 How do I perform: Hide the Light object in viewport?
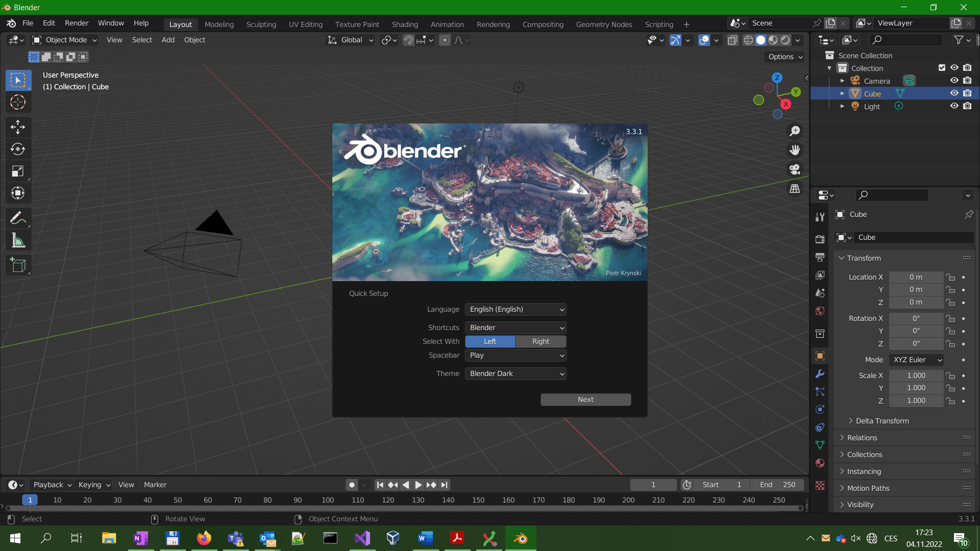[x=954, y=106]
